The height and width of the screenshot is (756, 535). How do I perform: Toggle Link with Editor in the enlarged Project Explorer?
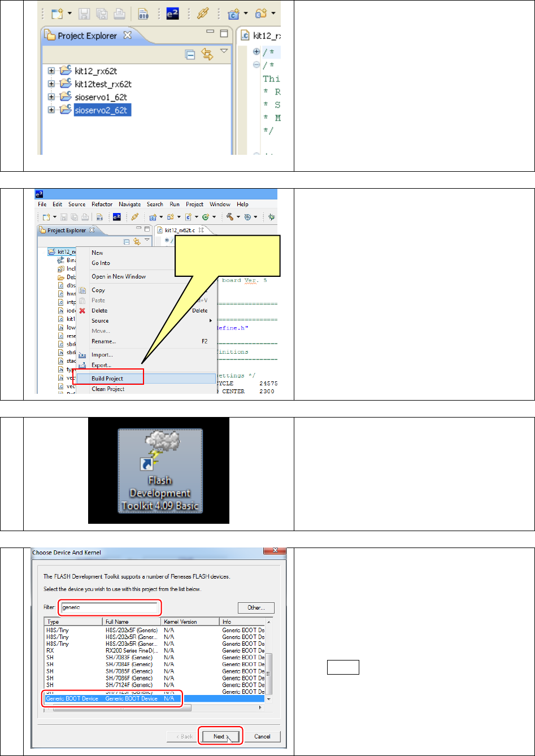(207, 54)
